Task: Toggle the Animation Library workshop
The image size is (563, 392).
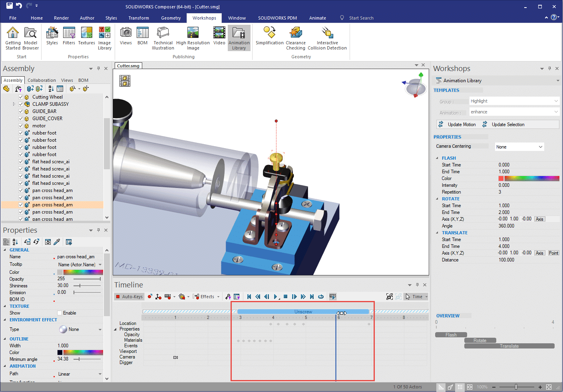Action: pos(239,38)
